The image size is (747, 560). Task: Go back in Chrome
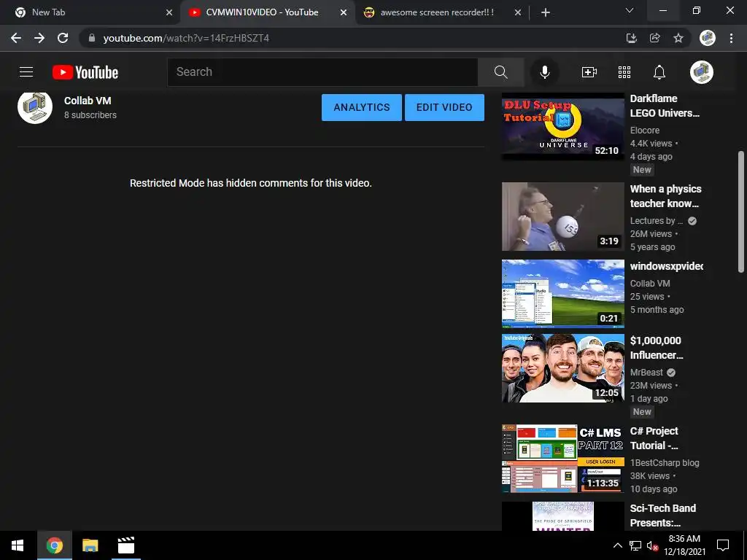[x=16, y=38]
